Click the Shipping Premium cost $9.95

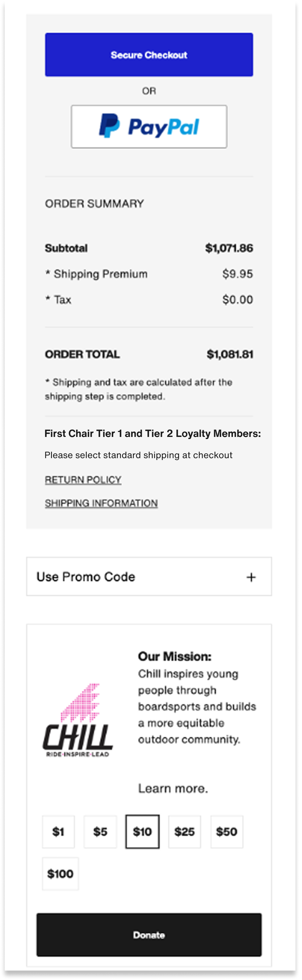coord(237,274)
